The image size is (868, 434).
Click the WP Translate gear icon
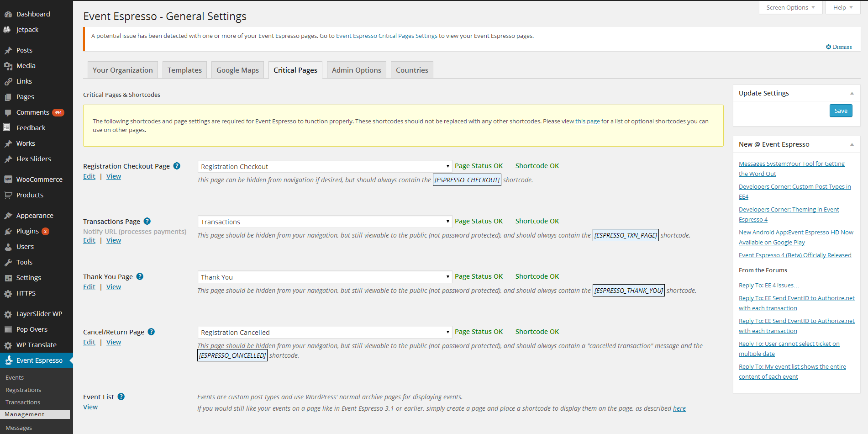(x=8, y=345)
